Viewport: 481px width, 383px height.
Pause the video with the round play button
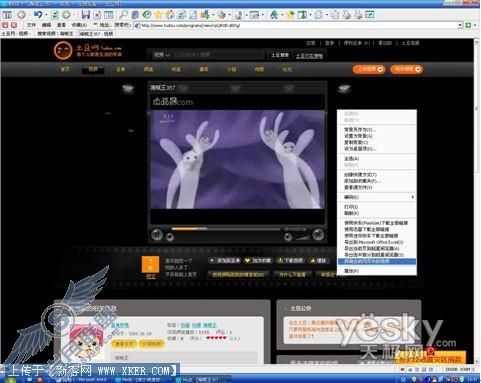click(x=157, y=235)
